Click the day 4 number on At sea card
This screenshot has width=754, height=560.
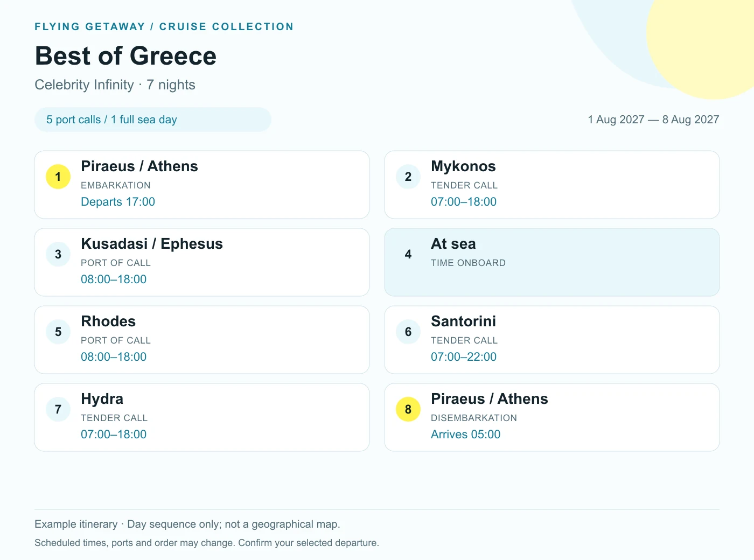pyautogui.click(x=408, y=254)
